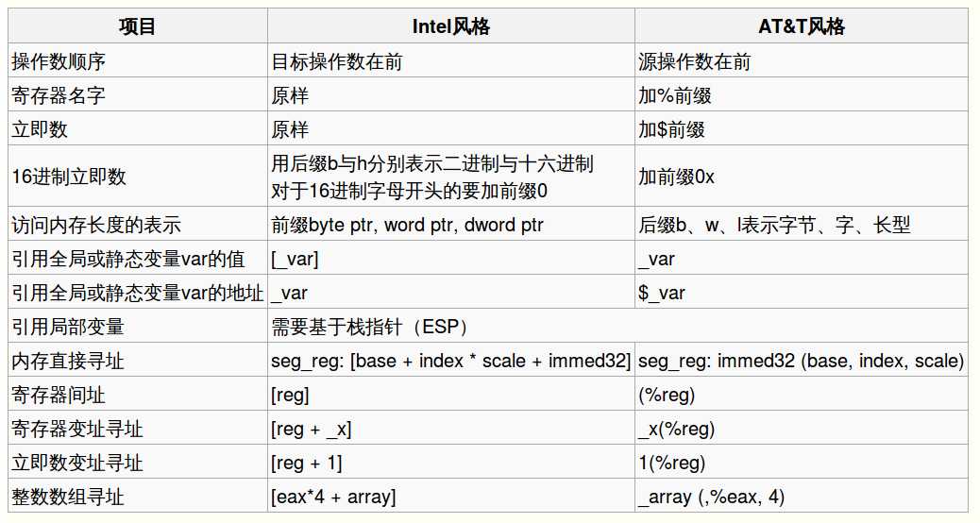Click the 源操作数在前 cell
Viewport: 980px width, 523px height.
coord(695,61)
